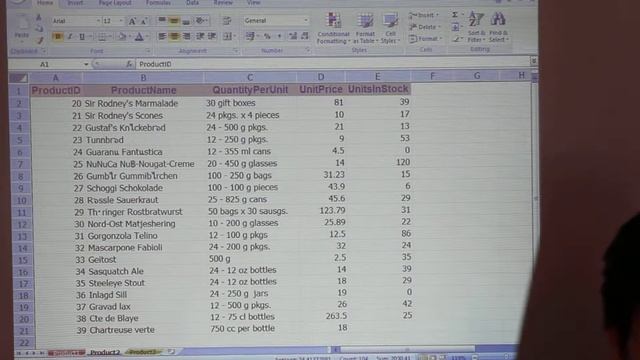Open the Sort & Filter menu
The image size is (640, 360).
[476, 27]
